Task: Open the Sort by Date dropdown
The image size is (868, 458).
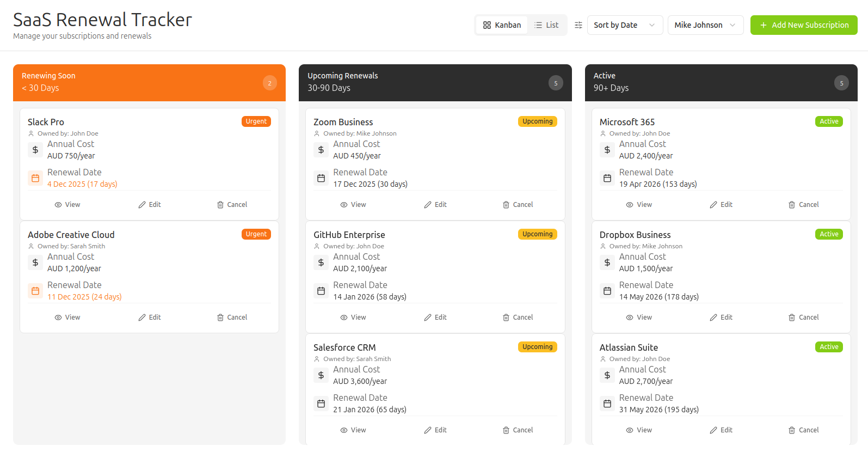Action: (624, 25)
